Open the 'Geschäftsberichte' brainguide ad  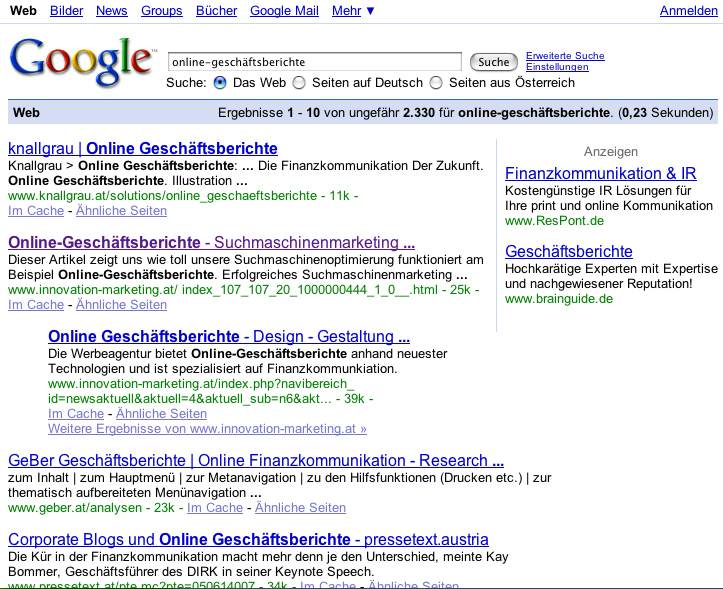coord(569,252)
